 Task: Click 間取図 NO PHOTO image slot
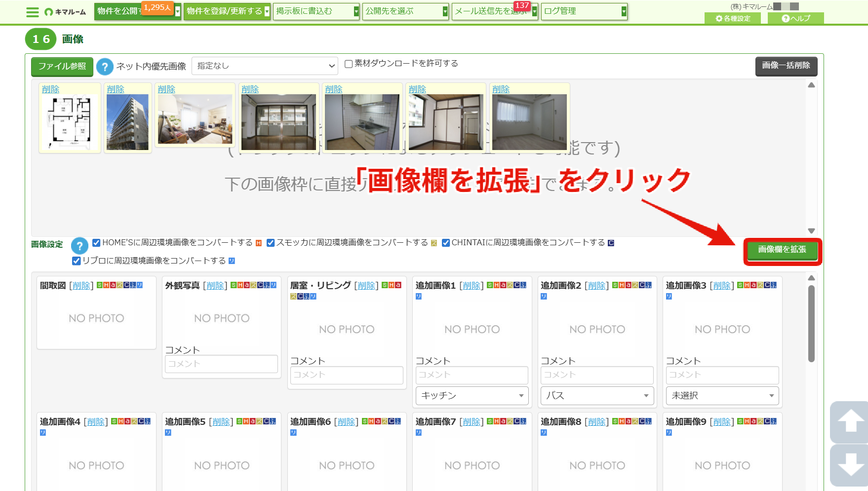coord(97,318)
